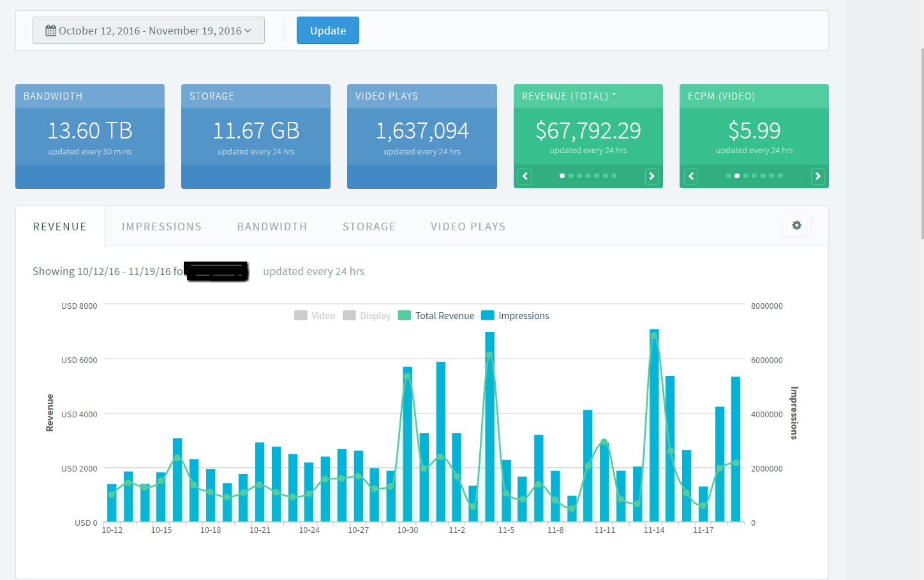Image resolution: width=924 pixels, height=580 pixels.
Task: Select last pagination dot on Revenue card
Action: [x=614, y=175]
